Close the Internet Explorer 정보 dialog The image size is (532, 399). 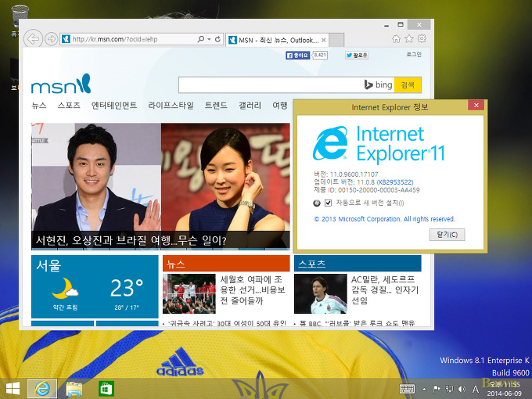coord(476,105)
